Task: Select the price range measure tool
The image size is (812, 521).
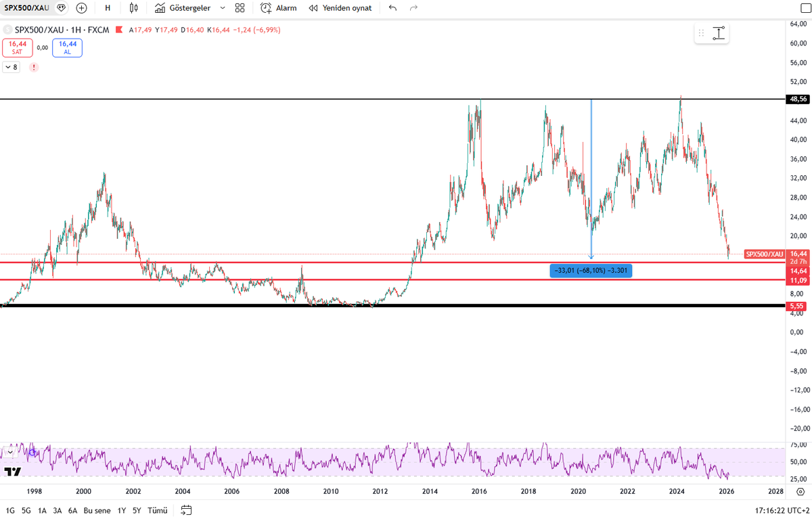Action: point(719,33)
